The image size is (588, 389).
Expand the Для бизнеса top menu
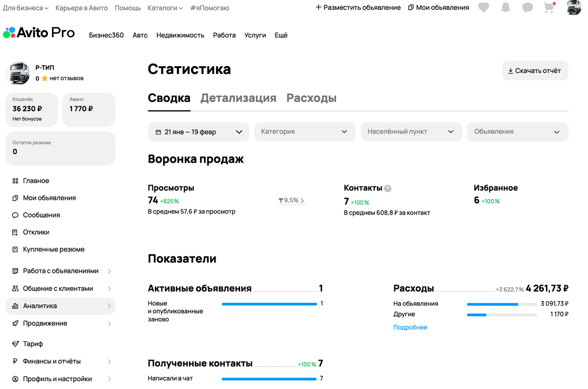(x=26, y=8)
